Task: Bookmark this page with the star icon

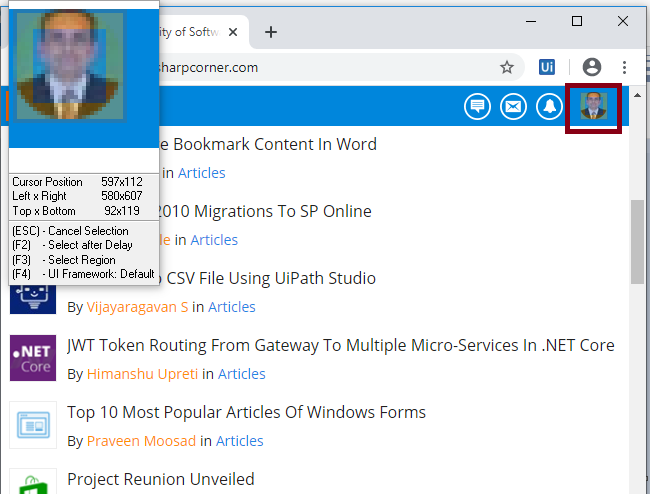Action: 507,67
